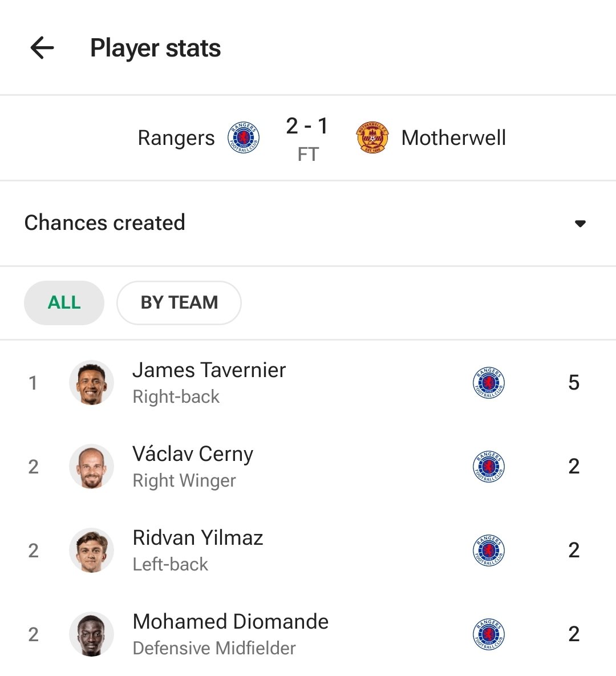Open Ridvan Yilmaz's player photo
This screenshot has height=676, width=616.
[x=91, y=550]
